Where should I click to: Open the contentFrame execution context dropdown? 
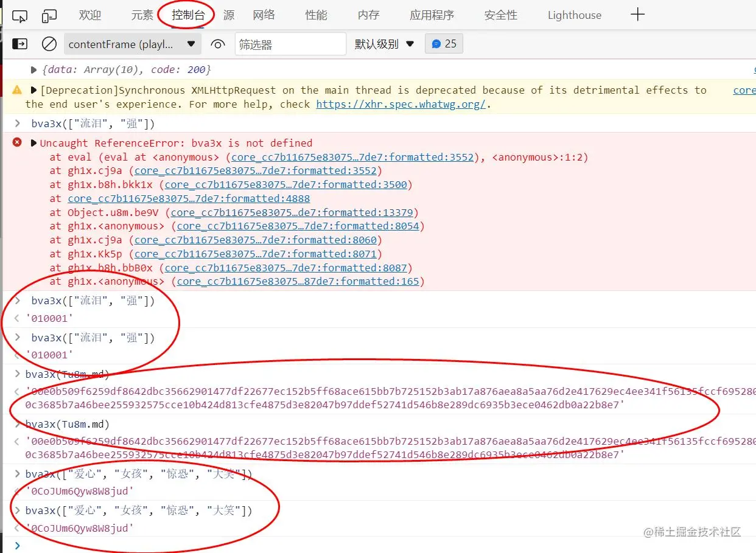[x=132, y=43]
